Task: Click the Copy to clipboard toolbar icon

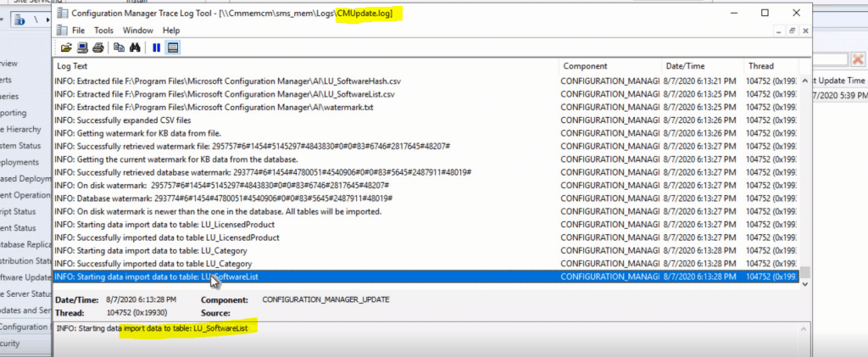Action: (119, 47)
